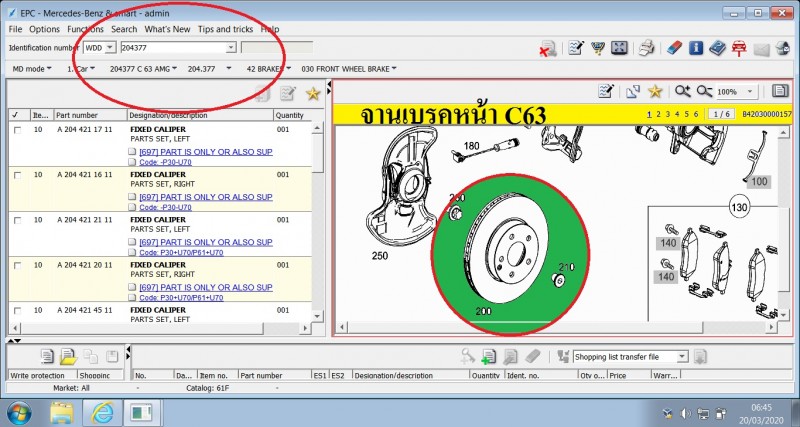Open the 42 BRAKES group dropdown

click(269, 69)
